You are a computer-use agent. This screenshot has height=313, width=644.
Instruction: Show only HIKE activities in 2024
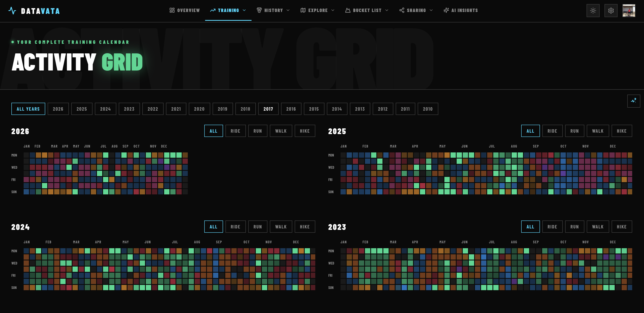tap(305, 227)
